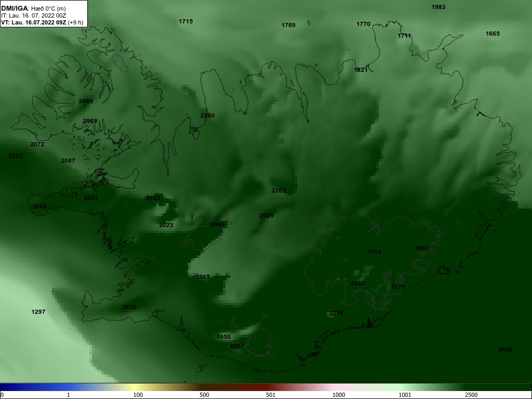This screenshot has height=399, width=532.
Task: Click the 2489 value in the Westfjords
Action: pos(86,101)
